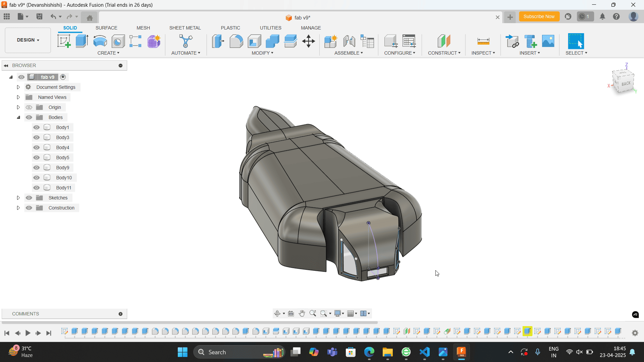Image resolution: width=644 pixels, height=362 pixels.
Task: Click the BACK face of ViewCube
Action: (x=626, y=83)
